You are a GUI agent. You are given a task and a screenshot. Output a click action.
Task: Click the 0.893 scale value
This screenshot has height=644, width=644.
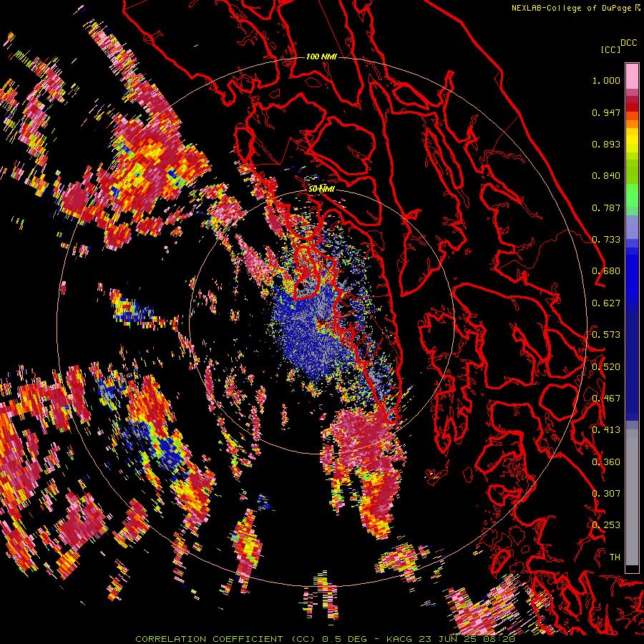pos(606,144)
